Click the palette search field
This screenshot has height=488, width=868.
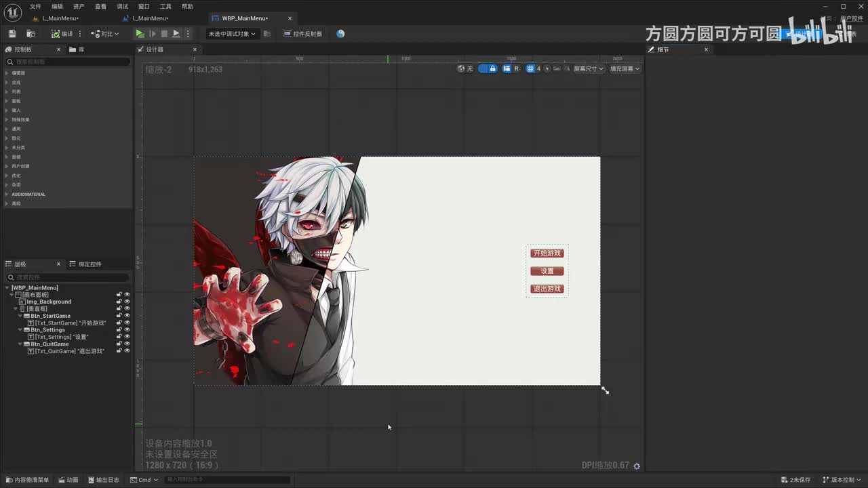pyautogui.click(x=68, y=62)
